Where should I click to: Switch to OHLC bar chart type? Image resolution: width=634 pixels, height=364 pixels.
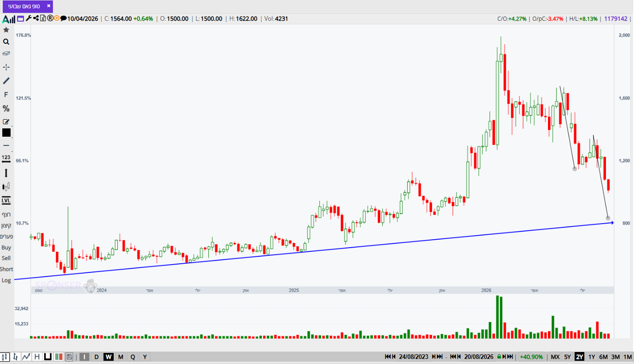pyautogui.click(x=16, y=357)
